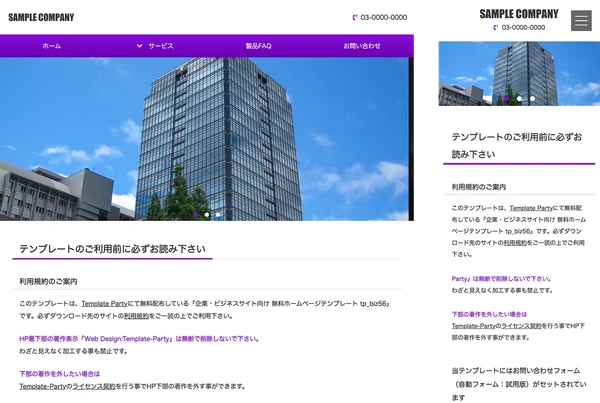
Task: Open the サービス menu item
Action: [161, 46]
